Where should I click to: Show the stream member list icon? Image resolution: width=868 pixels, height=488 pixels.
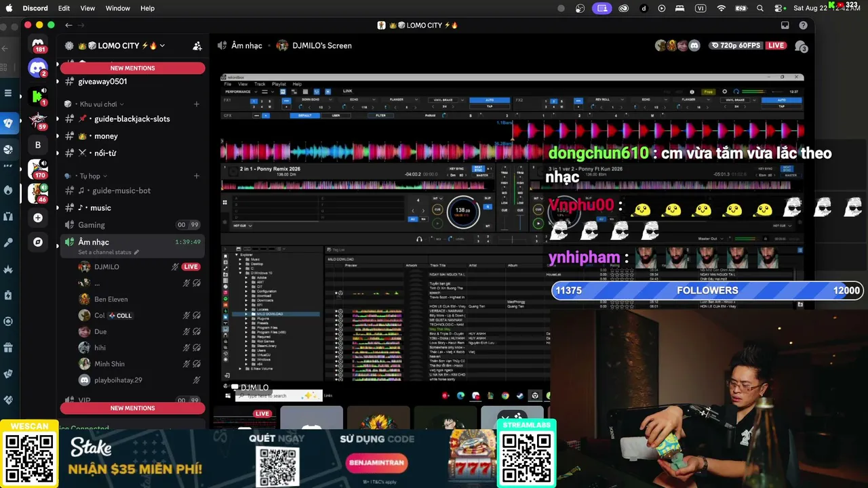(801, 46)
